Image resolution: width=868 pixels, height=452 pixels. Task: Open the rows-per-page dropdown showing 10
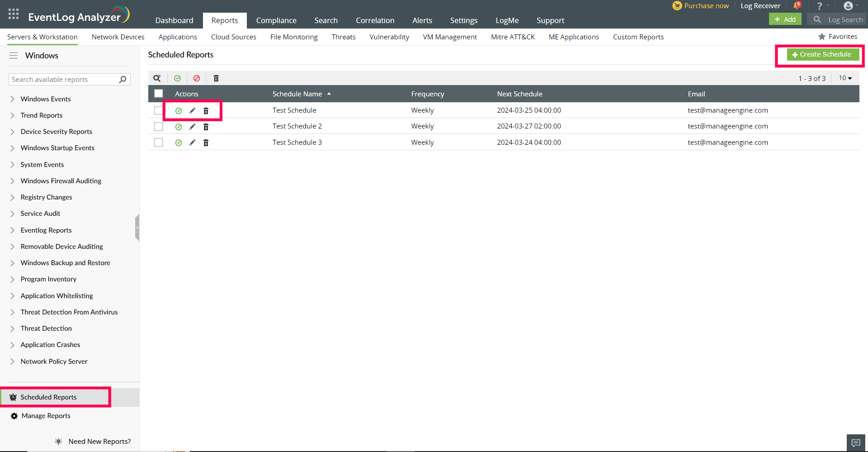(845, 78)
